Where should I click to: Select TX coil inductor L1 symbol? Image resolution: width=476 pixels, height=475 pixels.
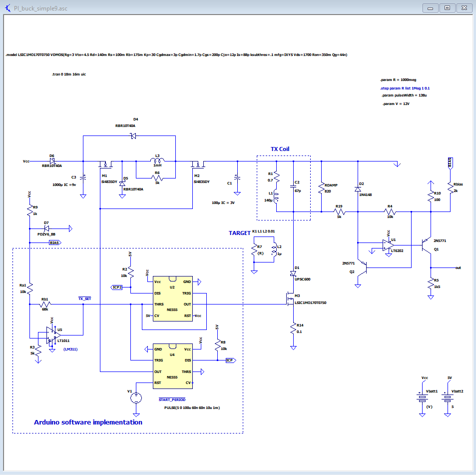(x=276, y=196)
